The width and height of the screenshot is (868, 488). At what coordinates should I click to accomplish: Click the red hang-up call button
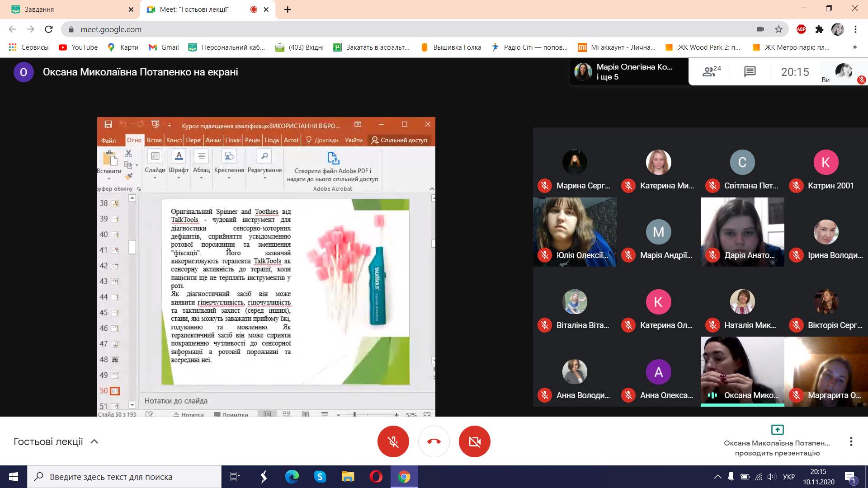434,441
